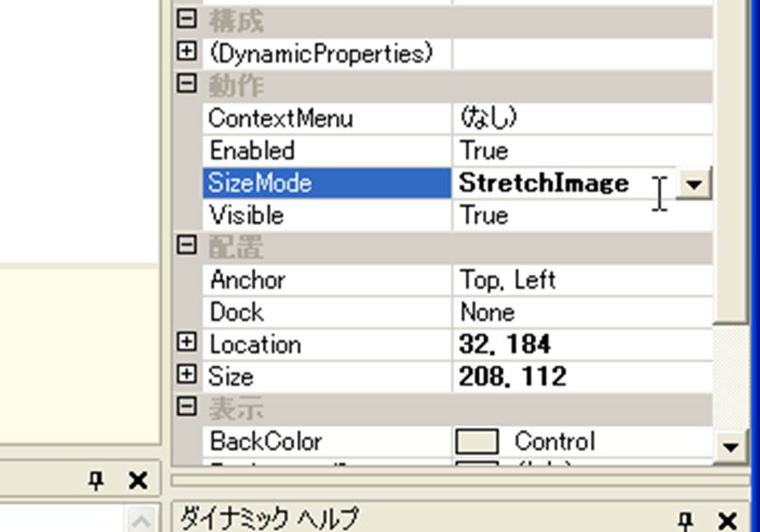Collapse the 配置 category section

pos(187,246)
